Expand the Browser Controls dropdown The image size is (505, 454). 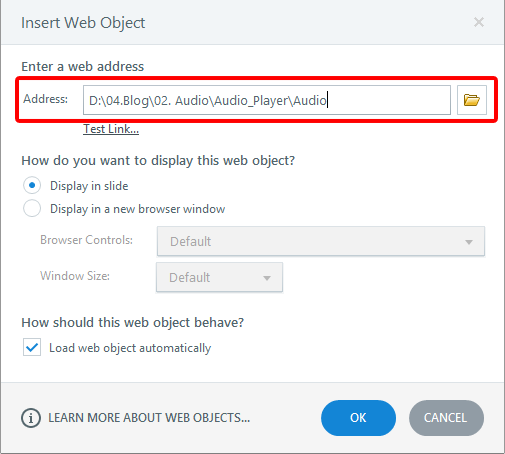[321, 241]
